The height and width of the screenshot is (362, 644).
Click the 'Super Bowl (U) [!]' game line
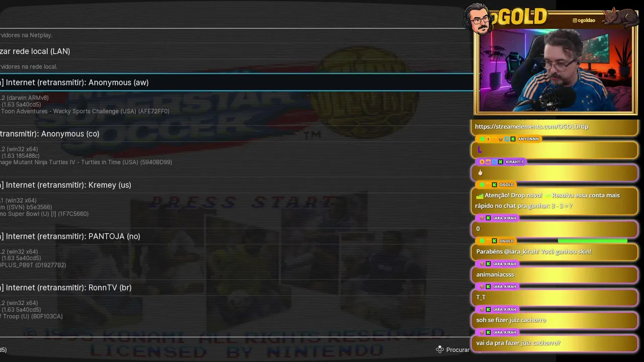coord(44,214)
